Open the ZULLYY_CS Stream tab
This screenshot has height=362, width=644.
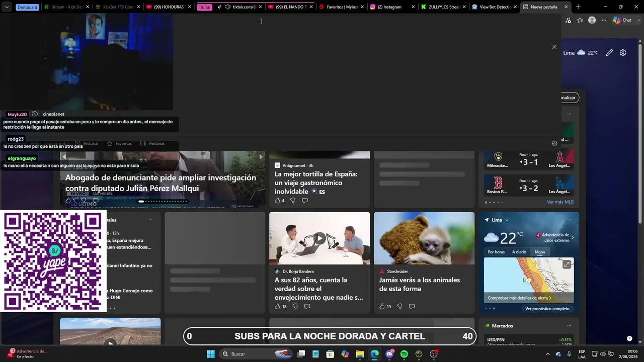444,7
